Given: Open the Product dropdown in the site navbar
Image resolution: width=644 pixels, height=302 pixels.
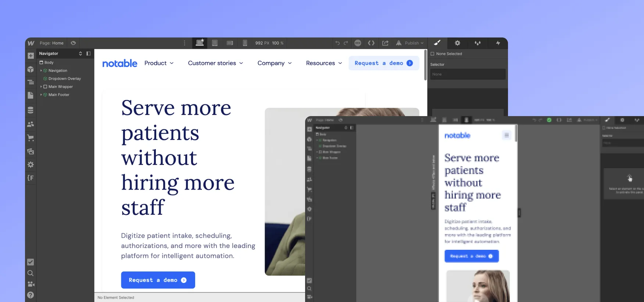Looking at the screenshot, I should [159, 63].
